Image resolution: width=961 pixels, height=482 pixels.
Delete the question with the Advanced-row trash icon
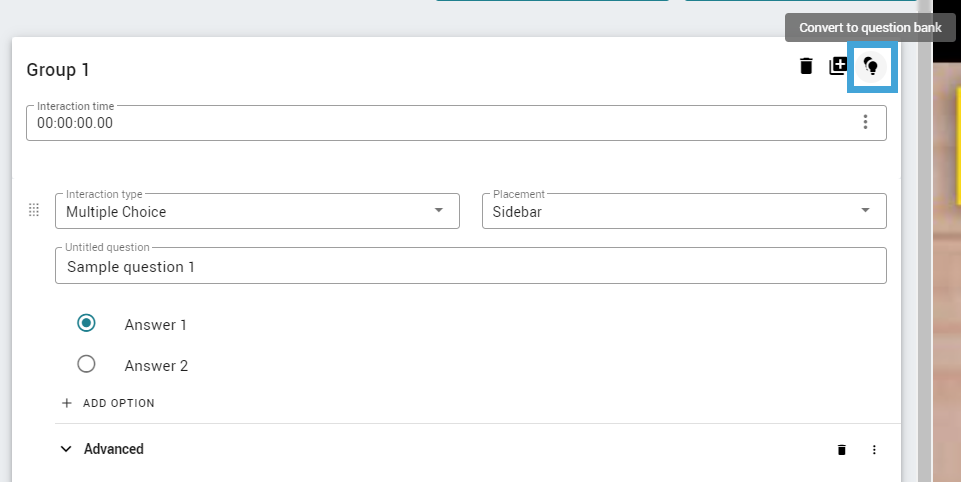[x=841, y=449]
